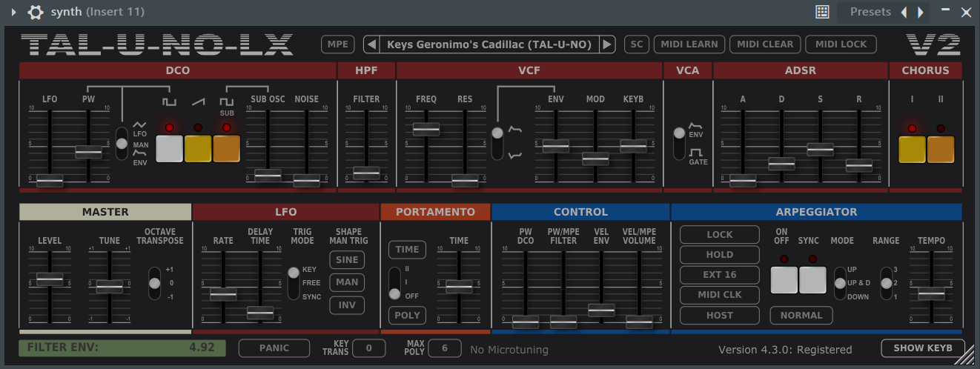Adjust the ADSR attack slider
Image resolution: width=980 pixels, height=369 pixels.
pyautogui.click(x=743, y=179)
